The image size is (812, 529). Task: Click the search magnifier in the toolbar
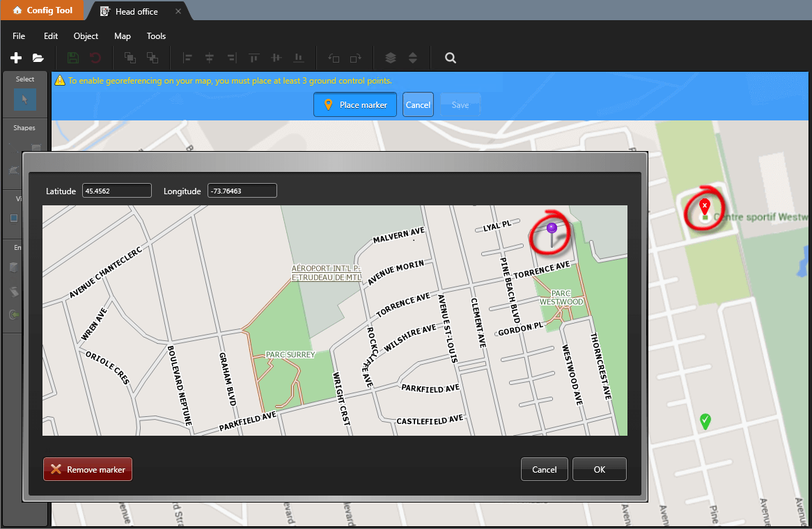451,58
